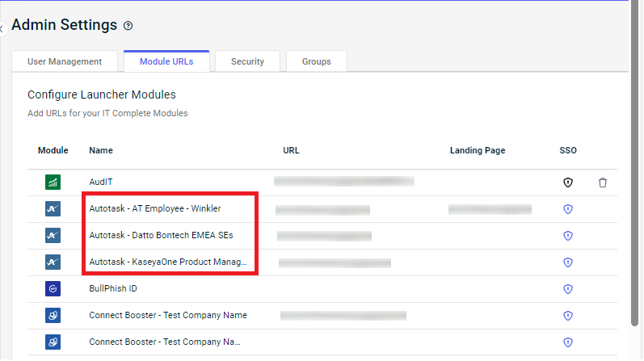
Task: Click the Autotask icon for AT Employee row
Action: click(53, 209)
